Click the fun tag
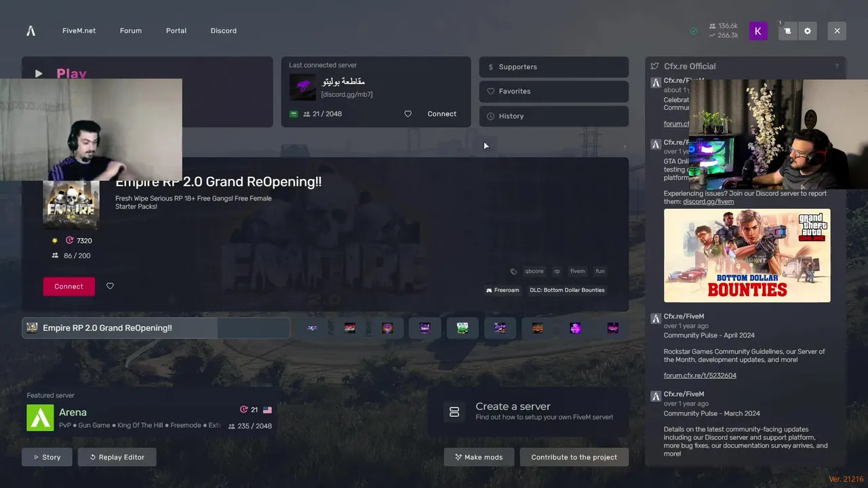This screenshot has width=868, height=488. click(600, 271)
